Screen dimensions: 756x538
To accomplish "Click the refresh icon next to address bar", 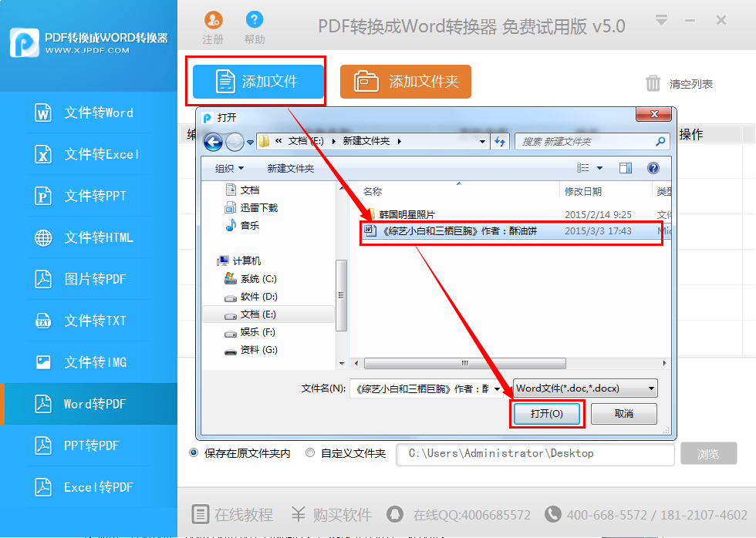I will point(500,142).
